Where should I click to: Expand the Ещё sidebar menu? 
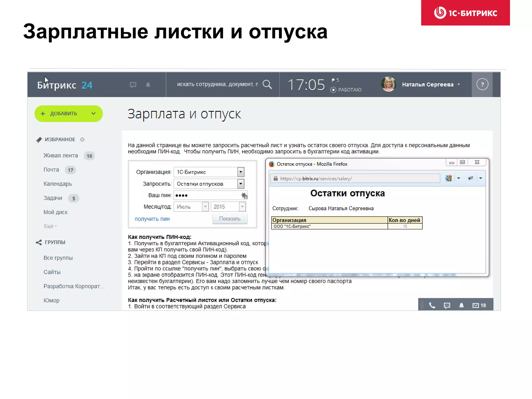click(x=50, y=226)
